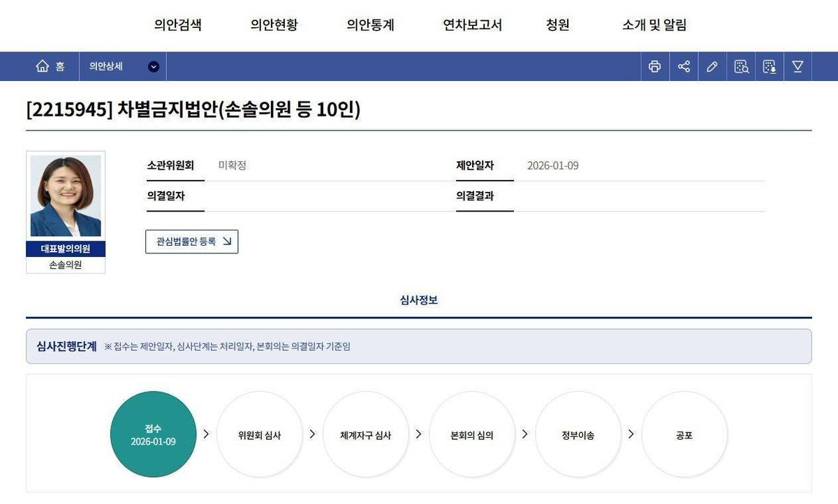
Task: Open the 소개 및 알림 menu
Action: tap(654, 24)
